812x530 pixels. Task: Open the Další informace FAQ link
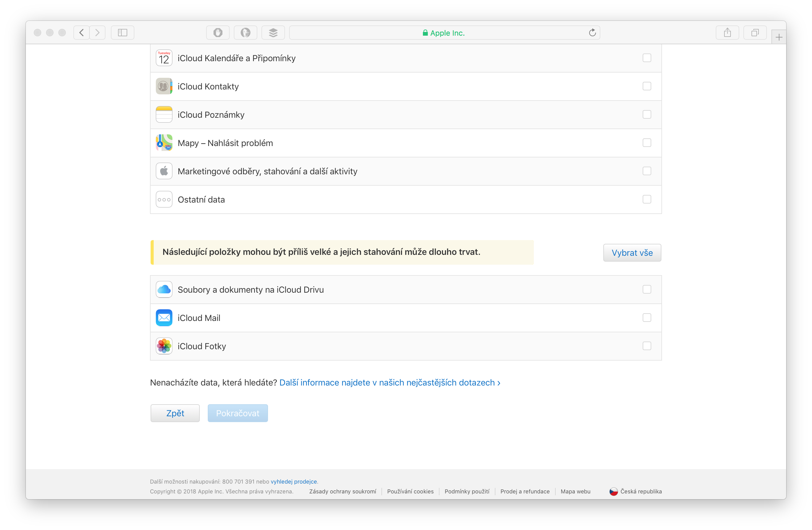(x=390, y=382)
